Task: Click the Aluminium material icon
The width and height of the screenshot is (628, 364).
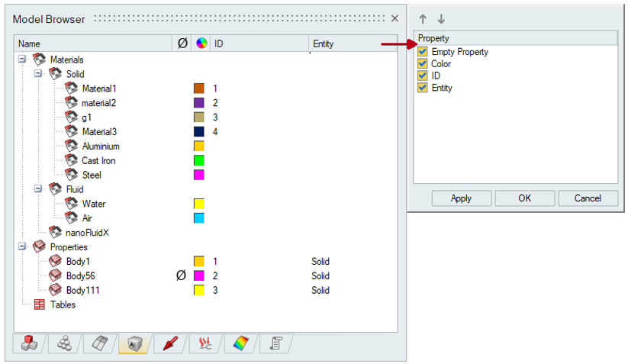Action: click(71, 146)
